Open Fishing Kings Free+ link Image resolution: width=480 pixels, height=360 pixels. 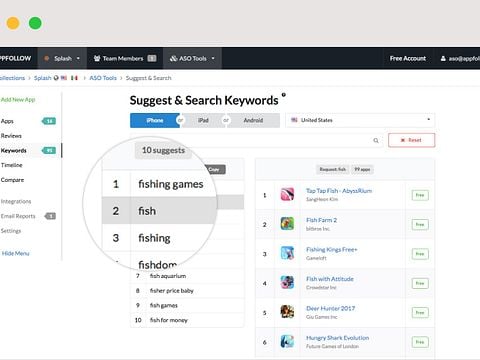(x=332, y=250)
